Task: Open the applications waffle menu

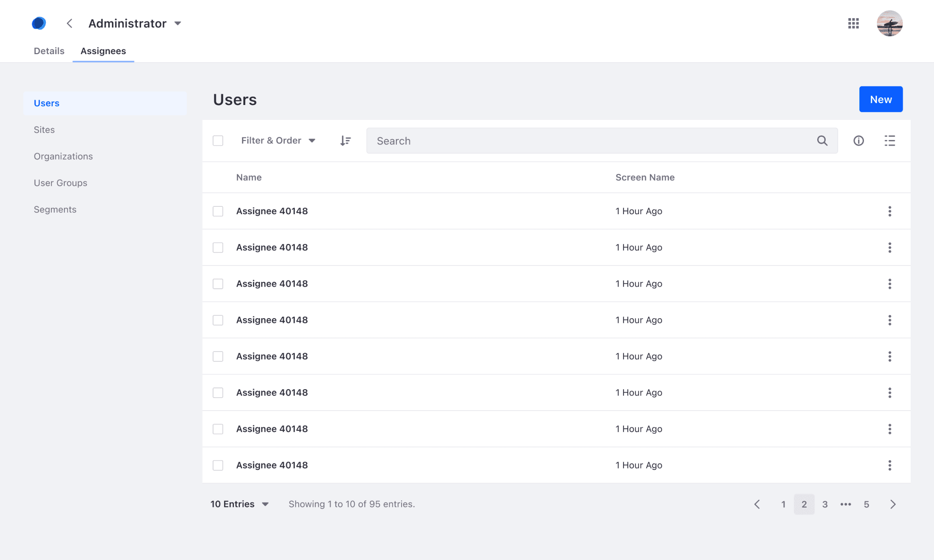Action: point(853,23)
